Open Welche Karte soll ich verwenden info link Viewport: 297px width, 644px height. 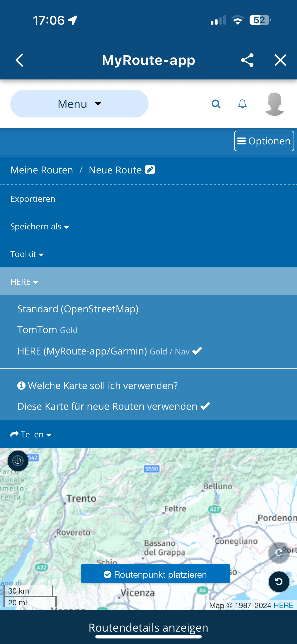pos(97,386)
